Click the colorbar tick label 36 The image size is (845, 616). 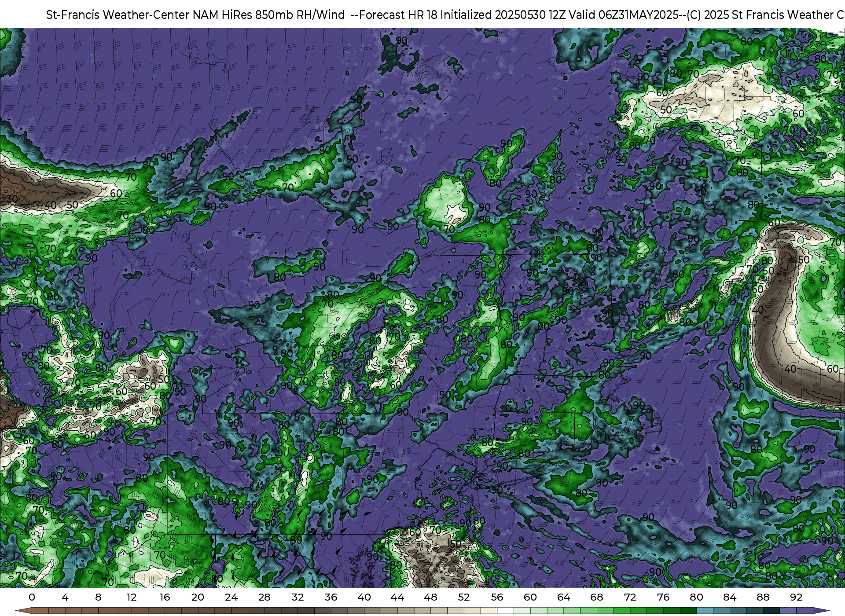[x=331, y=597]
